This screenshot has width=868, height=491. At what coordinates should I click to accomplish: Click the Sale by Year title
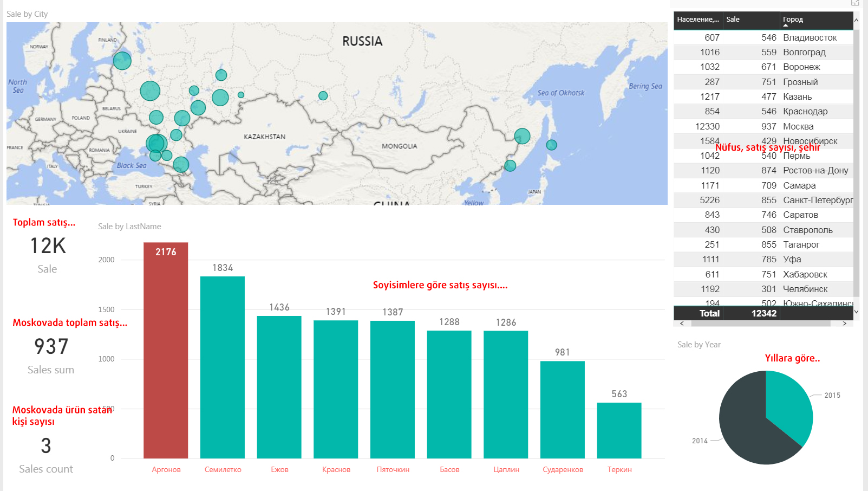click(x=699, y=345)
